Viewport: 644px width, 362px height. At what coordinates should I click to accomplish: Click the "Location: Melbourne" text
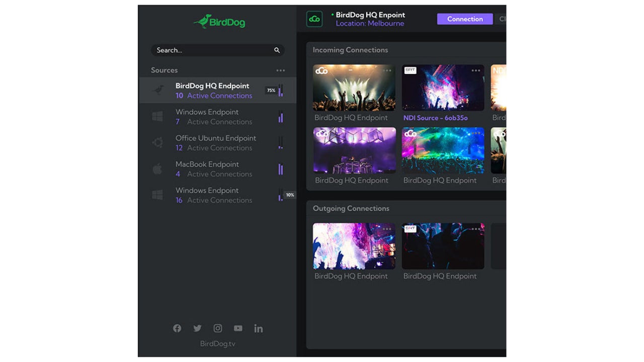[370, 24]
